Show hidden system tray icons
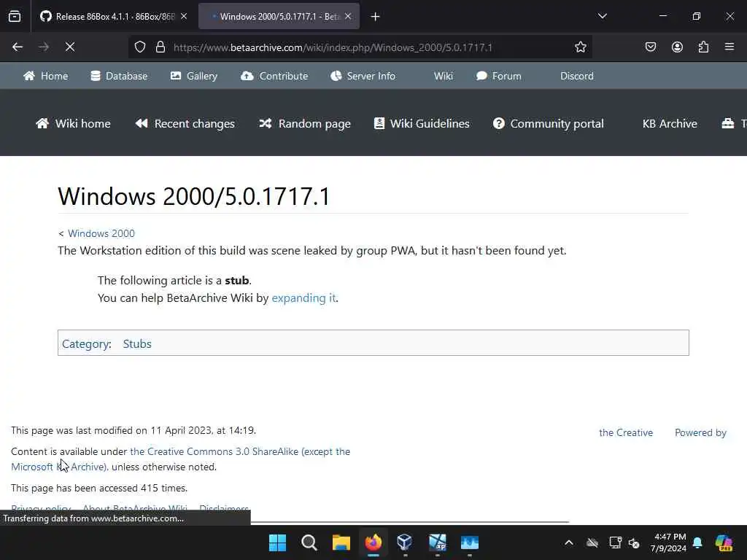The width and height of the screenshot is (747, 560). coord(569,542)
